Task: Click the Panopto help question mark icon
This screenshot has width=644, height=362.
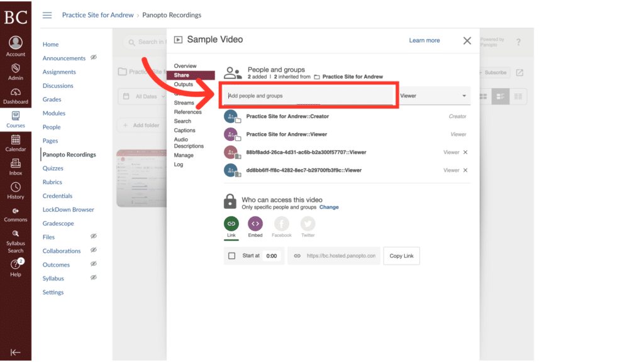Action: click(518, 42)
